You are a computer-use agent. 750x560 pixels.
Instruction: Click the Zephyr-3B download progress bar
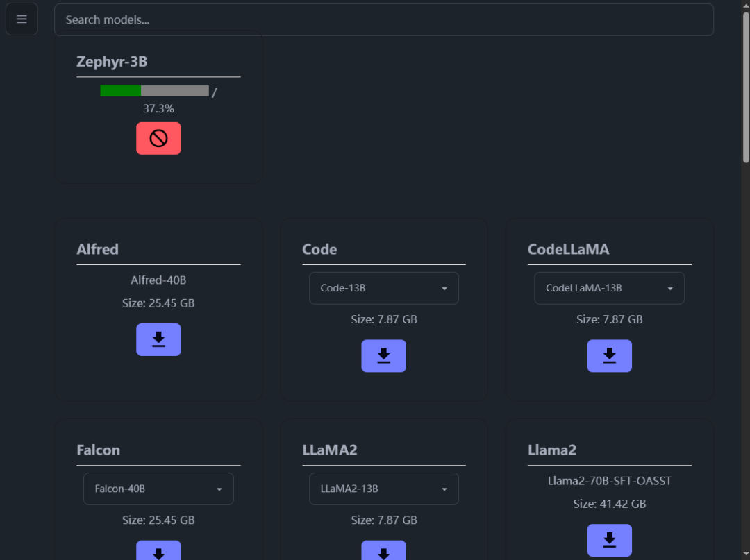pos(154,91)
